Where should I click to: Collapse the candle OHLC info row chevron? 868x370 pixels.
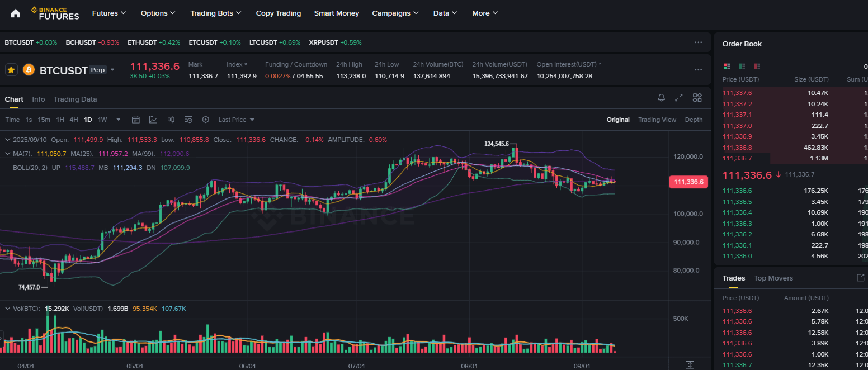7,140
